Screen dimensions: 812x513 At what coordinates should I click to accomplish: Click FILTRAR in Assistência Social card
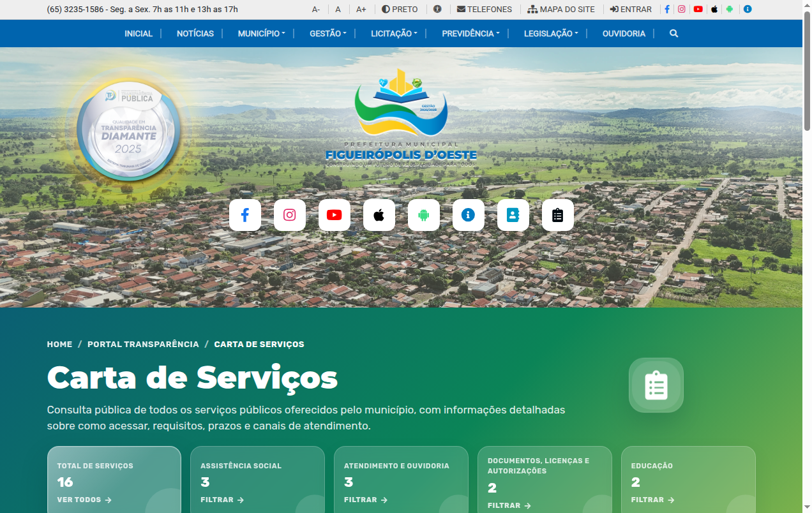222,500
